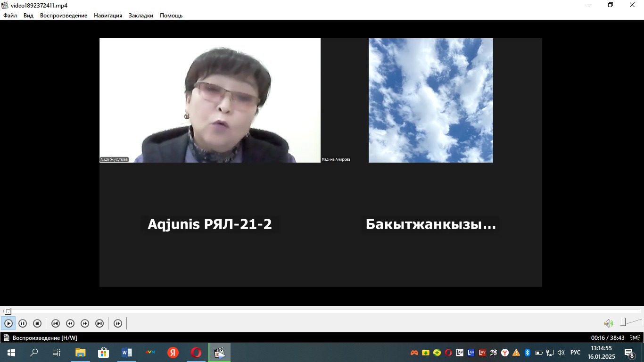The width and height of the screenshot is (644, 362).
Task: Pause the video playback
Action: (23, 323)
